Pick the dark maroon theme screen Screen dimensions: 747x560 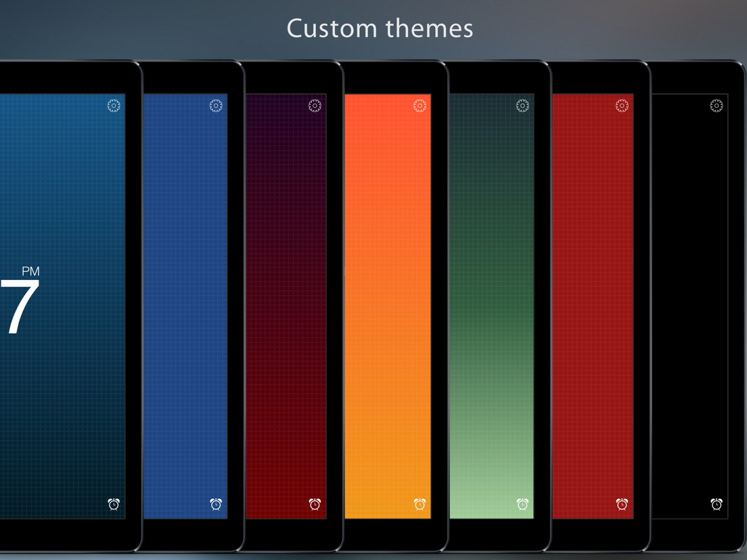point(286,306)
